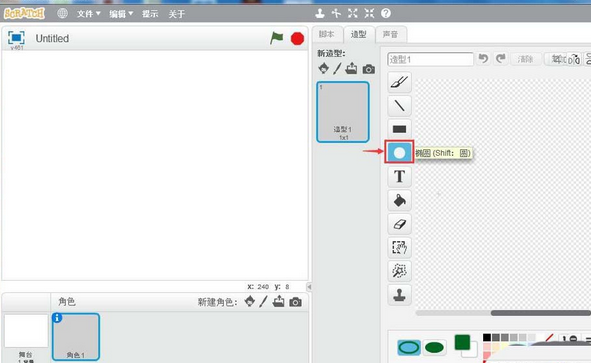
Task: Open the sprite info blue i button
Action: tap(57, 318)
